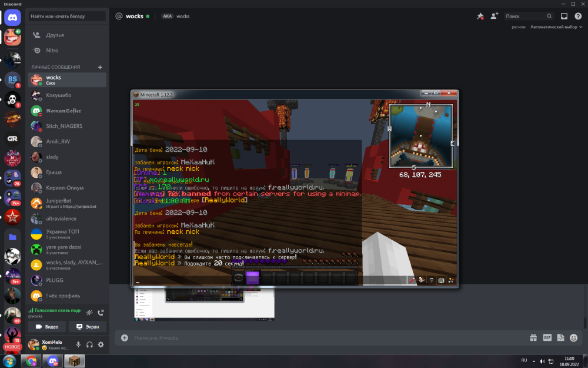The height and width of the screenshot is (368, 588).
Task: Open the volume tray icon
Action: 542,362
